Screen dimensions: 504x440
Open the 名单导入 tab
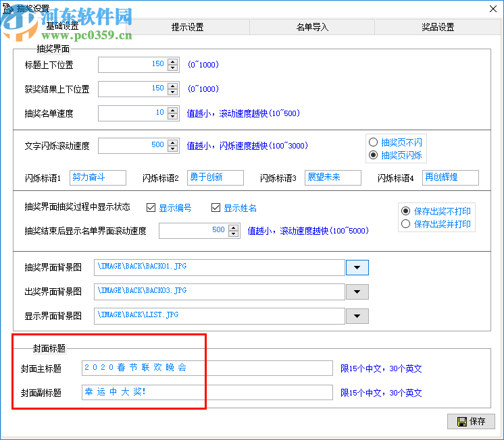coord(312,27)
